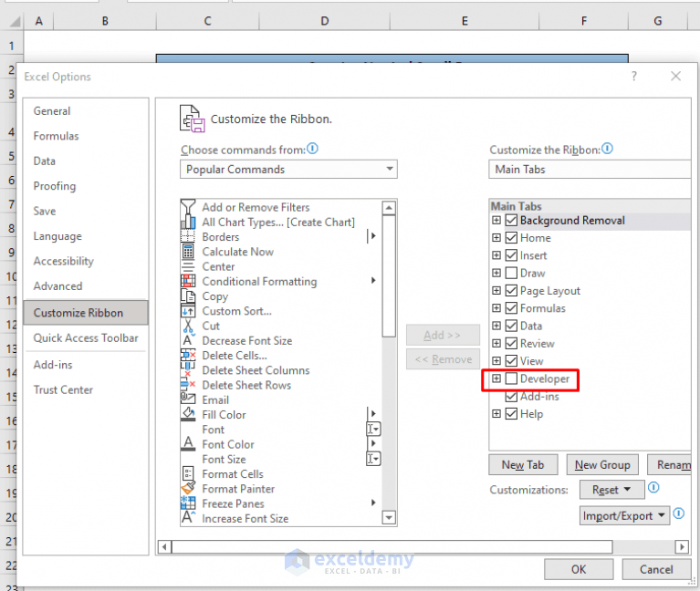Click the Decrease Font Size icon

point(188,341)
